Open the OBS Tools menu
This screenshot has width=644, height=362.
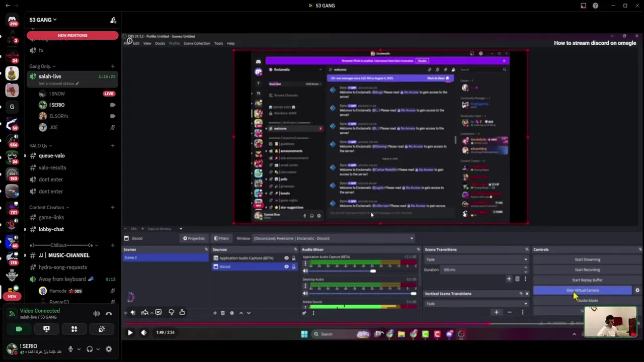point(218,43)
